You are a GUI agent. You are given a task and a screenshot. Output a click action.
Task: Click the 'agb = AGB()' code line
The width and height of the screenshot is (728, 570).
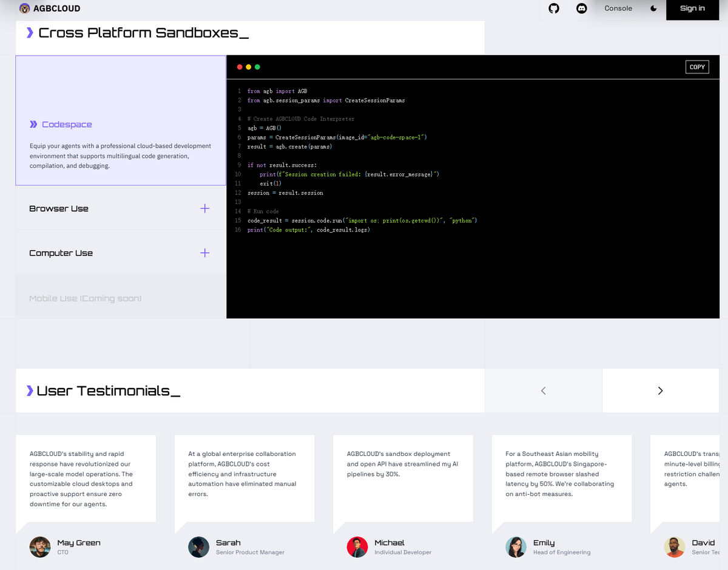pyautogui.click(x=264, y=128)
